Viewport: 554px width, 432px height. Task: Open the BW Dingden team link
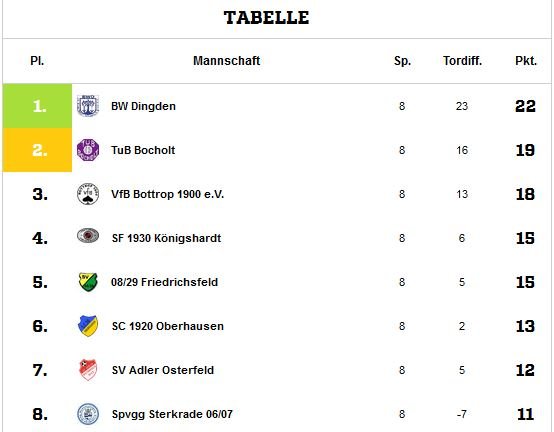click(x=143, y=106)
